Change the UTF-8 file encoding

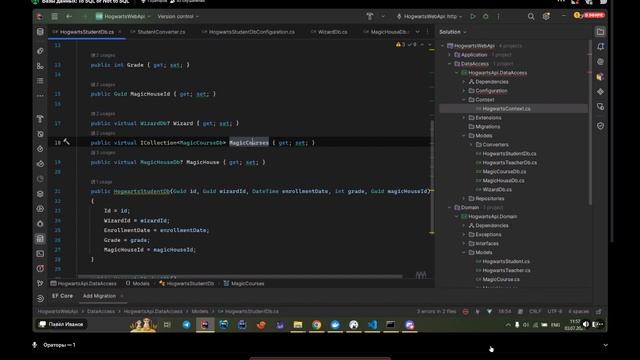[x=555, y=311]
